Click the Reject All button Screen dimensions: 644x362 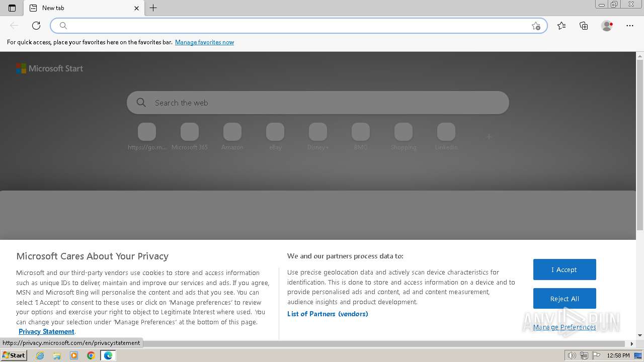click(565, 299)
